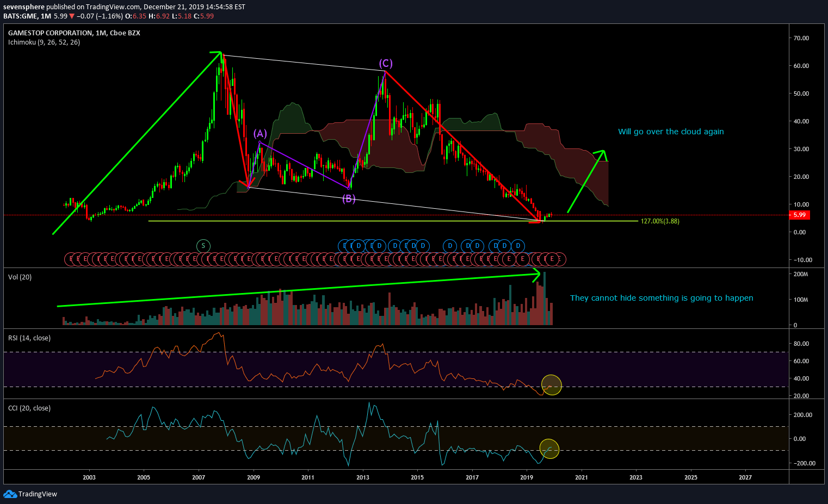Click the 'Will go over the cloud again' note
Image resolution: width=828 pixels, height=504 pixels.
click(671, 132)
